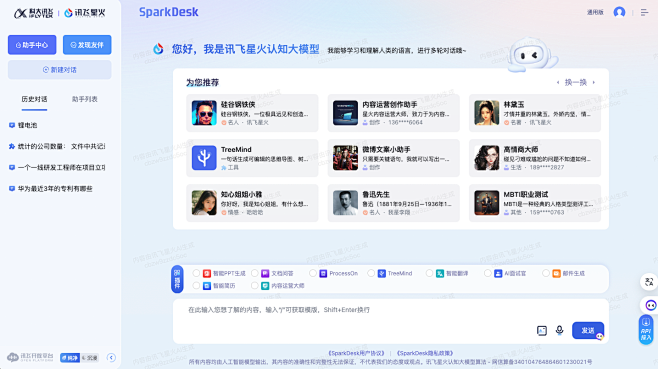This screenshot has height=369, width=658.
Task: Enable the TreeMind plugin radio button
Action: point(371,273)
